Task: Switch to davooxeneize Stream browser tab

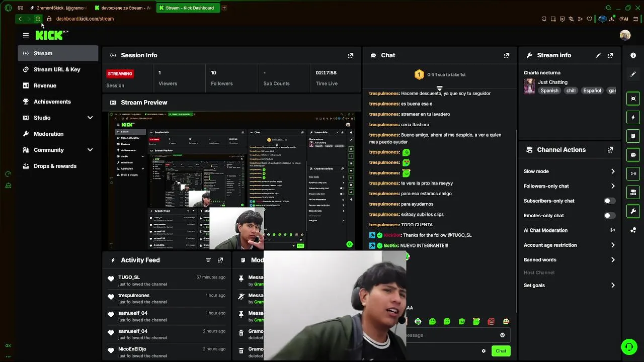Action: coord(123,8)
